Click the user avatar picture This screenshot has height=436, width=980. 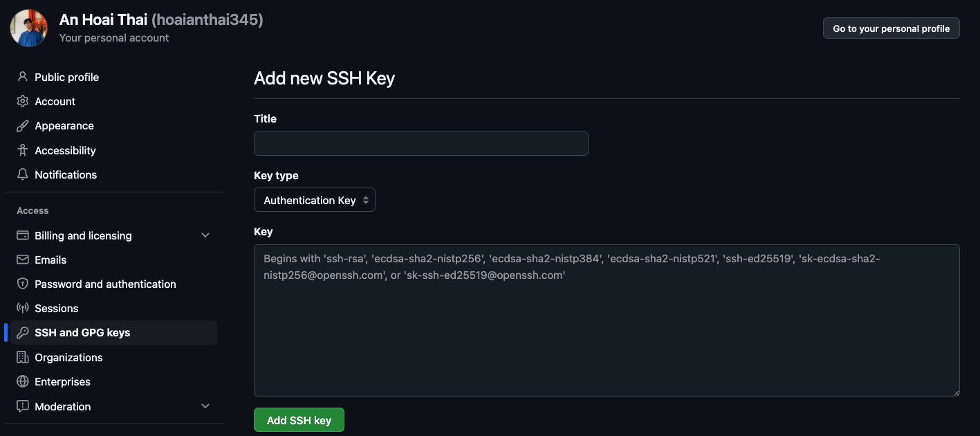click(x=28, y=28)
